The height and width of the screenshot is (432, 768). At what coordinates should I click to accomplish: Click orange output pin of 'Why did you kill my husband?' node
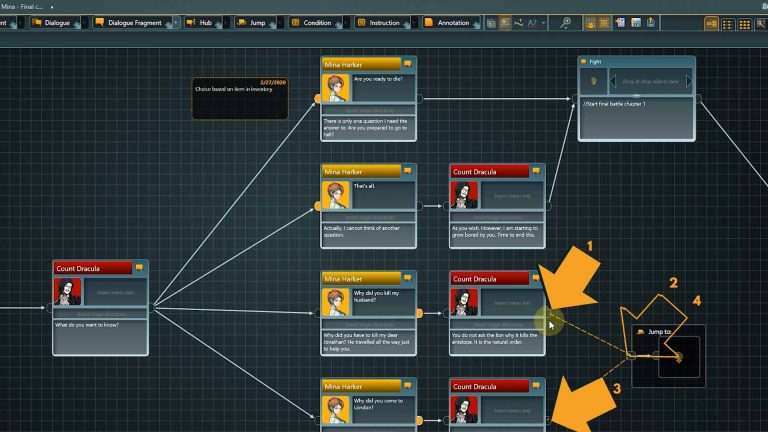[x=419, y=313]
